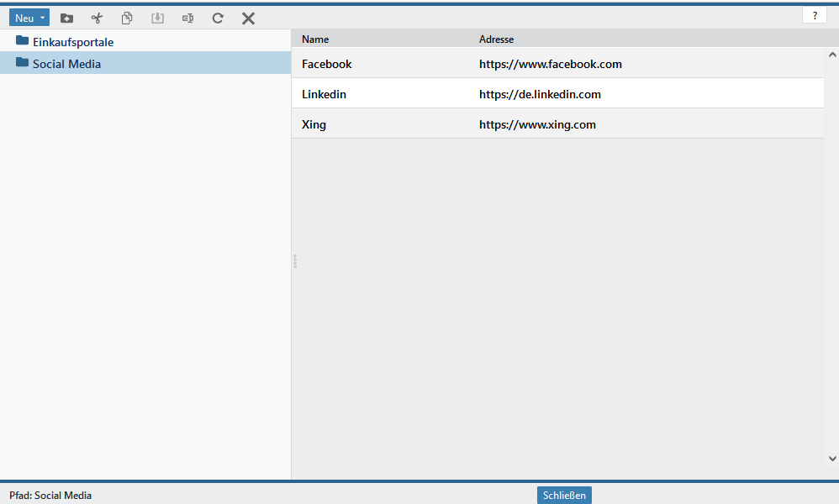Open the question mark help button
The height and width of the screenshot is (504, 839).
click(814, 15)
